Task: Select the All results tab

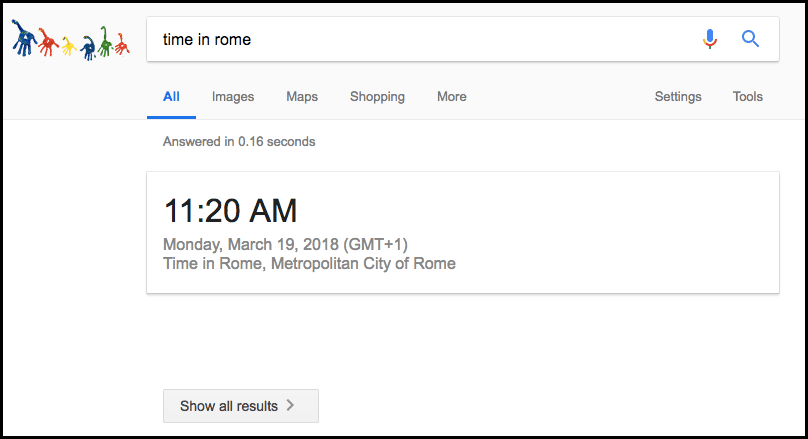Action: (x=171, y=97)
